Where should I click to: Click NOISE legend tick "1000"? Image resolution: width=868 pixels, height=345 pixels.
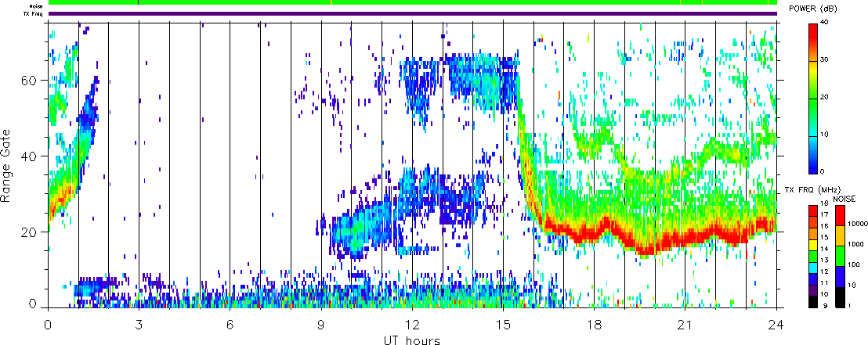click(x=855, y=244)
